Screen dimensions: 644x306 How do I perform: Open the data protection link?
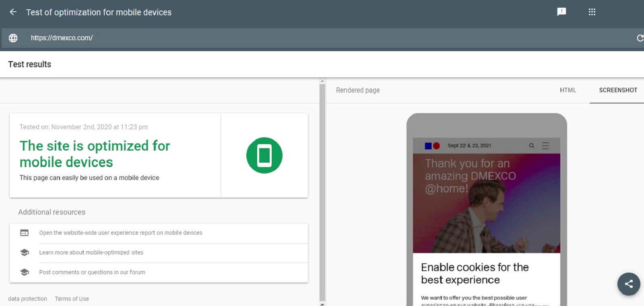pos(27,299)
